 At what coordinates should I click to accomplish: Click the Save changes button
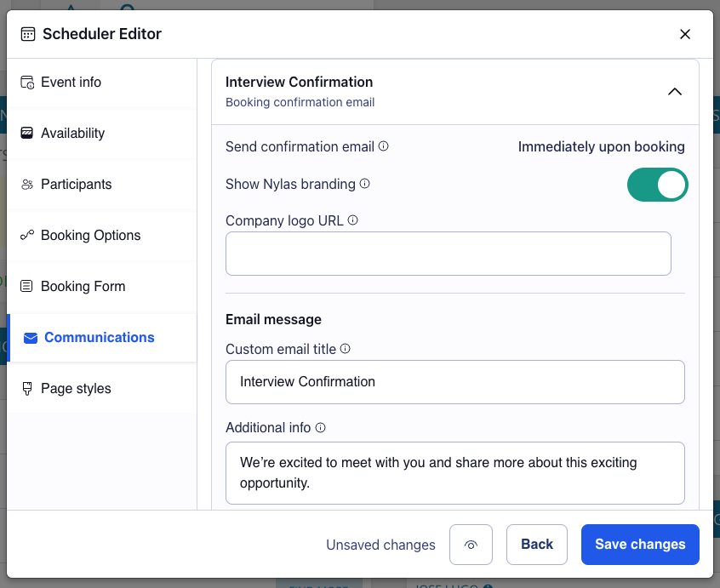click(x=640, y=545)
